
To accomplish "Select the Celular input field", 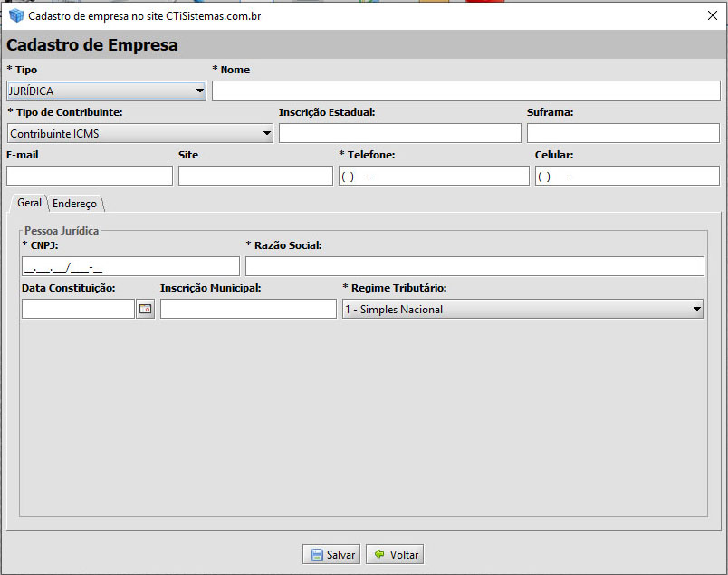I will [627, 176].
